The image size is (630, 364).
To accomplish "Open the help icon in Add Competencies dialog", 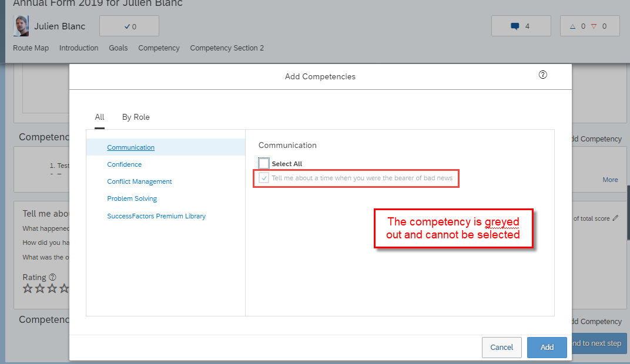I will click(x=543, y=75).
